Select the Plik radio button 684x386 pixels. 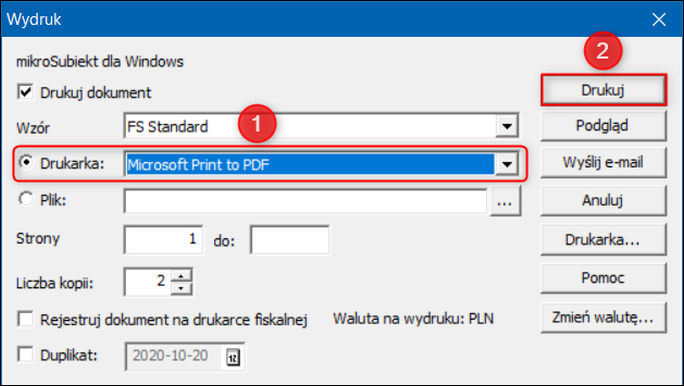26,199
